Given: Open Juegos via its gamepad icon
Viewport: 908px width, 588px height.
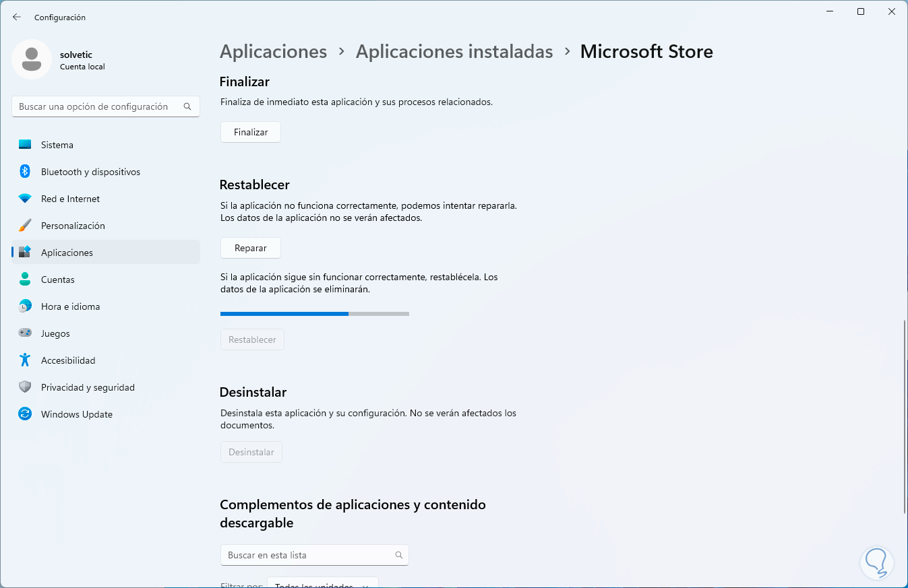Looking at the screenshot, I should click(25, 333).
